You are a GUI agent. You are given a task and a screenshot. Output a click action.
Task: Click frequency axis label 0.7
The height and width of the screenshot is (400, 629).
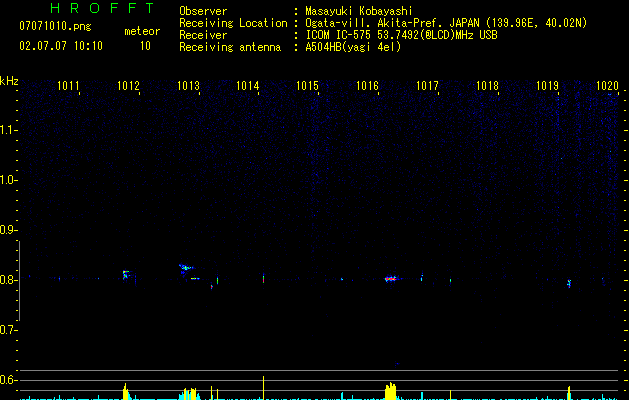tap(8, 330)
